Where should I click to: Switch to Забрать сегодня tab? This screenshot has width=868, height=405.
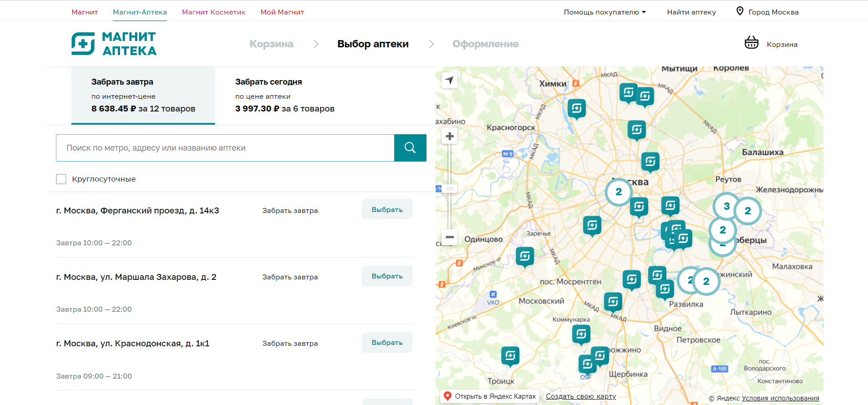285,96
